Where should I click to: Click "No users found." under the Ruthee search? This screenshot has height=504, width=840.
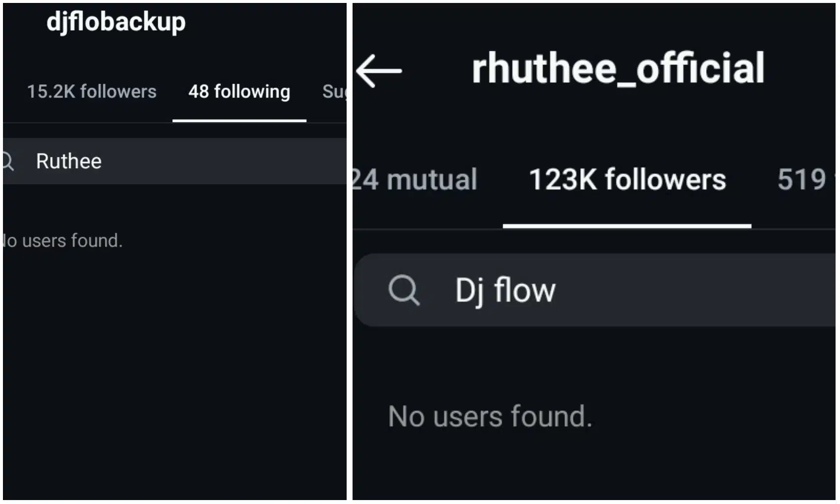tap(63, 241)
